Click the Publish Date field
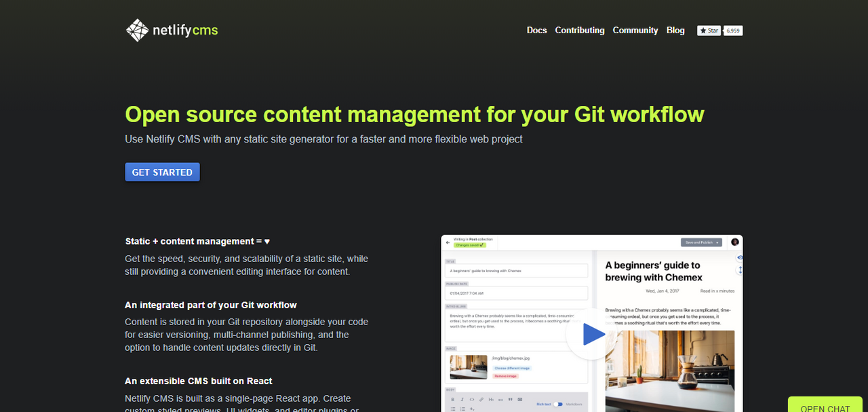The image size is (868, 412). [517, 293]
